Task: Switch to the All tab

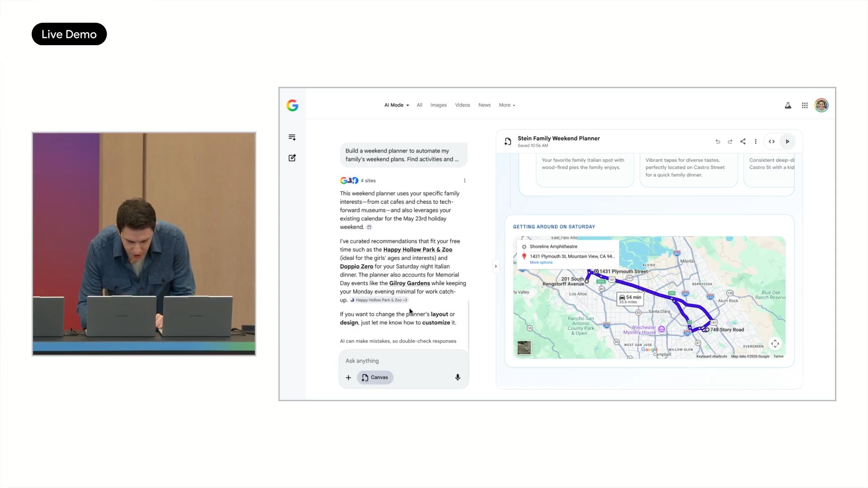Action: [x=420, y=105]
